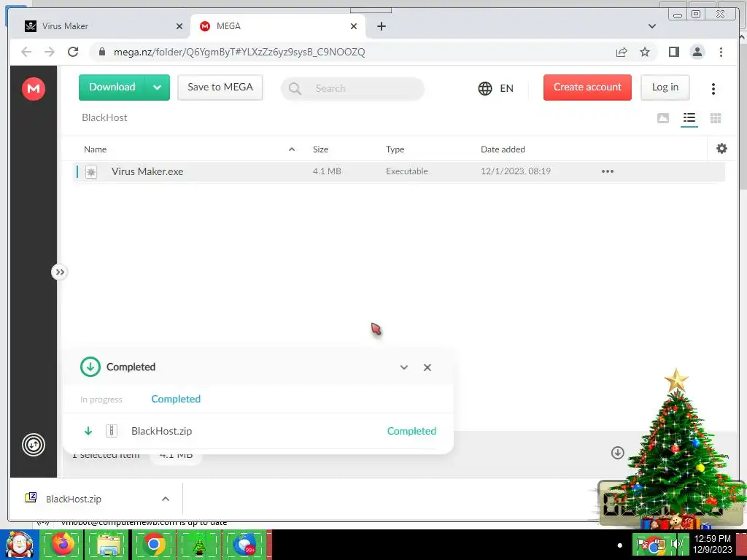Sort by Type column header
Image resolution: width=747 pixels, height=560 pixels.
pos(395,149)
